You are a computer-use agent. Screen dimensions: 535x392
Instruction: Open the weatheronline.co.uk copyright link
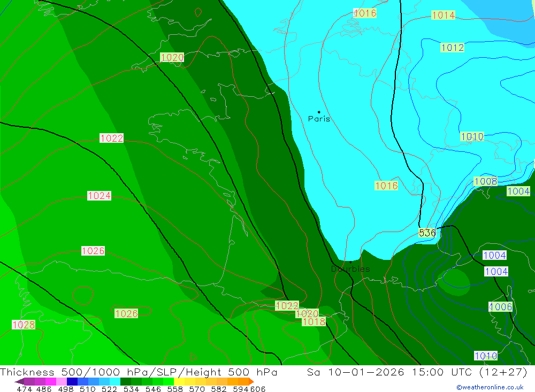(490, 387)
